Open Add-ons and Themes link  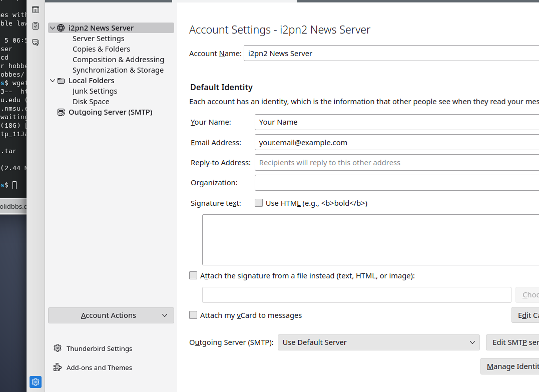tap(99, 367)
